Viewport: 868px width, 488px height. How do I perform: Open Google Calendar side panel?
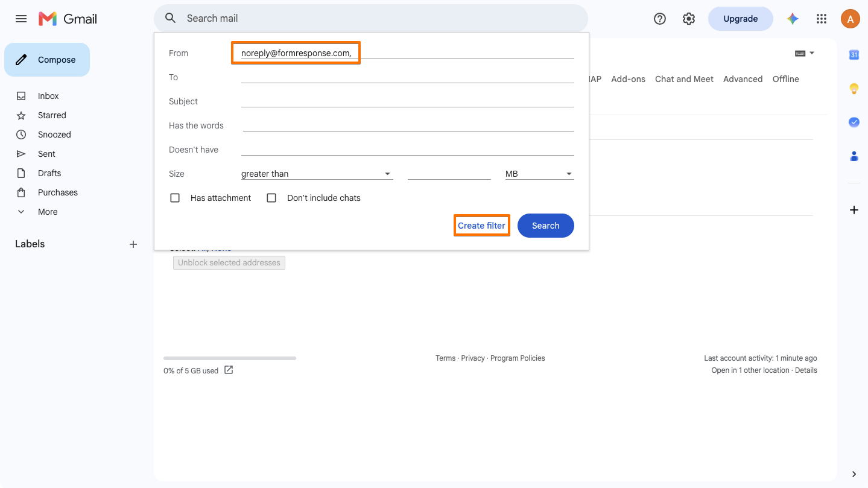(854, 55)
